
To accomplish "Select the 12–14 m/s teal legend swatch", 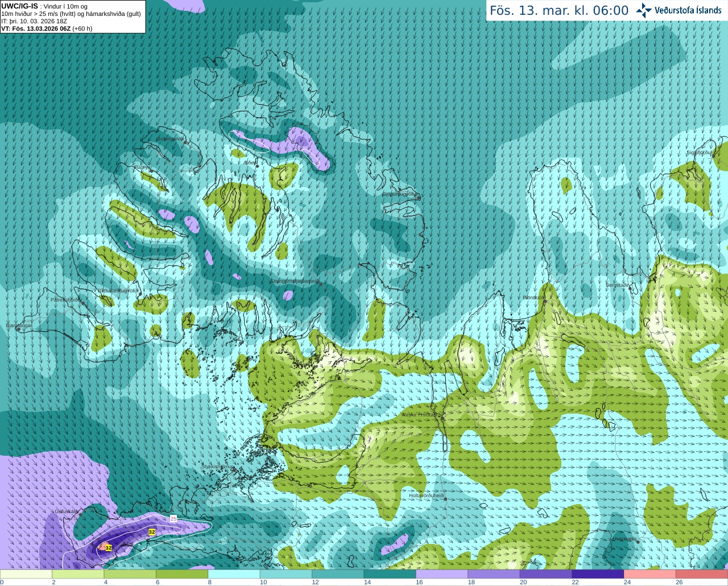I will point(338,575).
